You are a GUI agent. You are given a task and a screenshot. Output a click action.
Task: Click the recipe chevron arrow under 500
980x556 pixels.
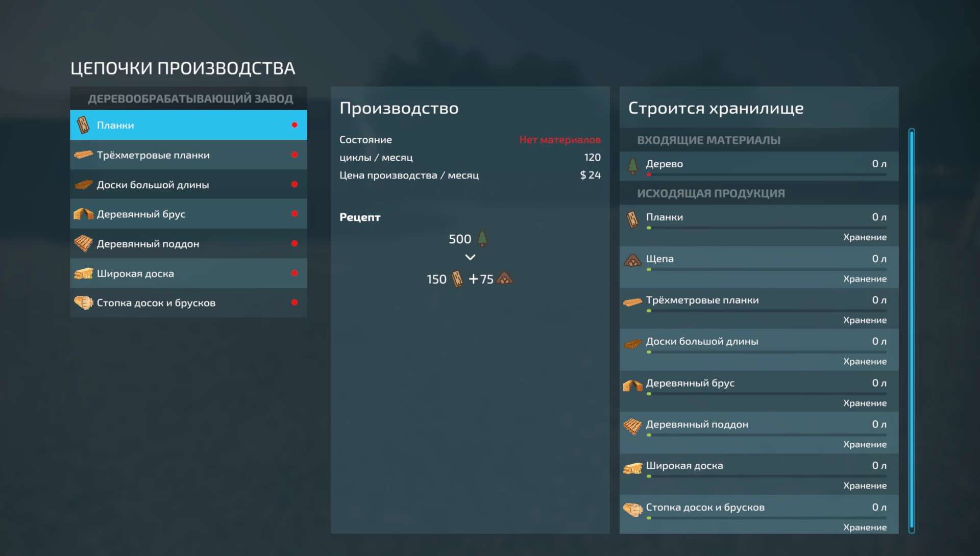(470, 258)
